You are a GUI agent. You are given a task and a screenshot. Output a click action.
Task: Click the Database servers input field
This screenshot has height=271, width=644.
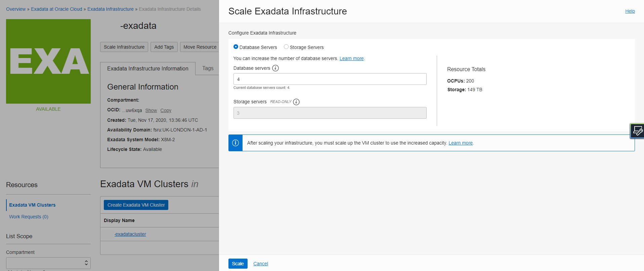(x=330, y=79)
